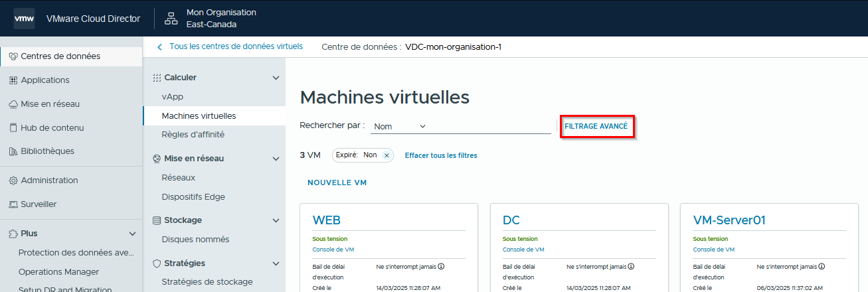Remove the Expiré: Non filter chip
Image resolution: width=868 pixels, height=292 pixels.
coord(387,155)
